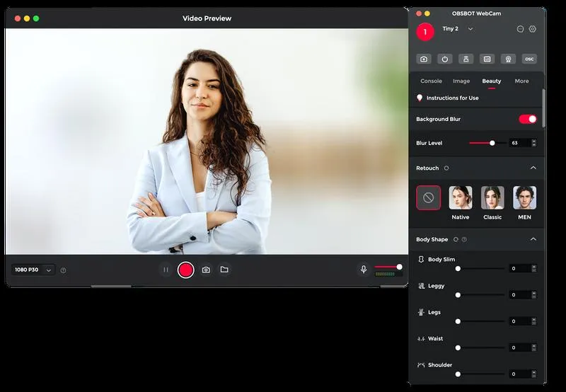This screenshot has width=566, height=392.
Task: Click the camera snapshot icon in the OBSBOT toolbar
Action: (x=424, y=59)
